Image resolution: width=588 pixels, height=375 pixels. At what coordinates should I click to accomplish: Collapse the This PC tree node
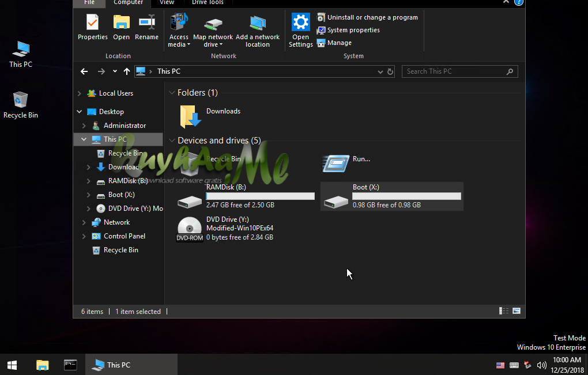(x=84, y=139)
